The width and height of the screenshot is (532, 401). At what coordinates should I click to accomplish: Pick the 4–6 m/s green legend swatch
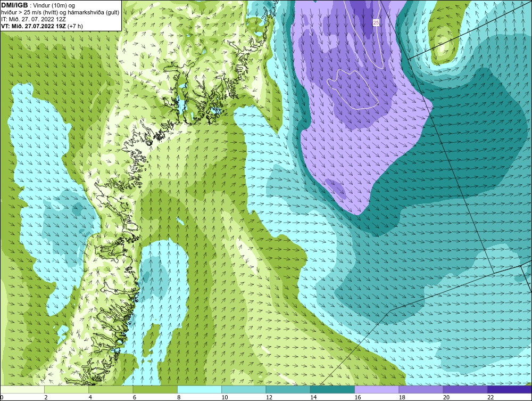(x=111, y=389)
